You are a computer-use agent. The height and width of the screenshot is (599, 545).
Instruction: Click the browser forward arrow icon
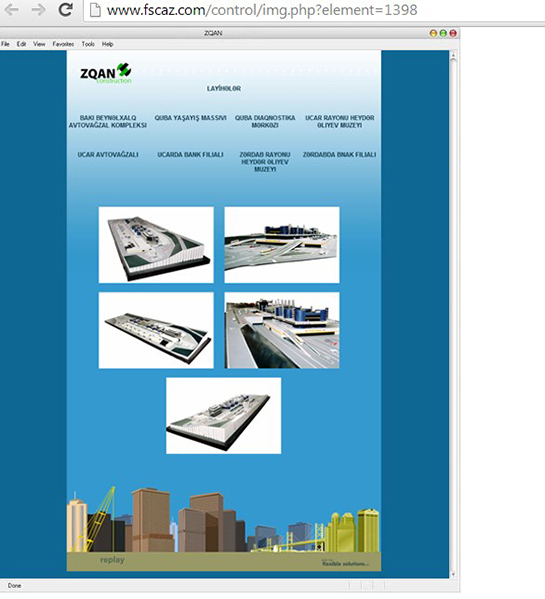tap(39, 10)
